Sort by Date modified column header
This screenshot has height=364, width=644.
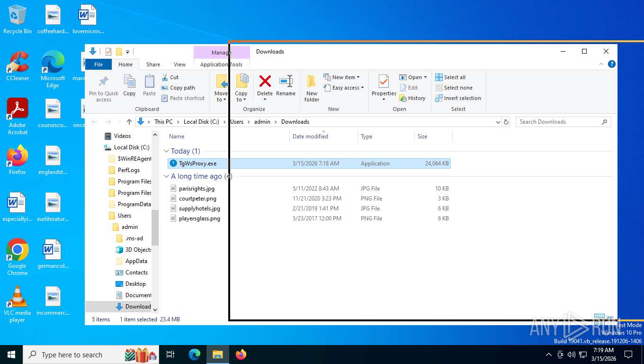[323, 136]
